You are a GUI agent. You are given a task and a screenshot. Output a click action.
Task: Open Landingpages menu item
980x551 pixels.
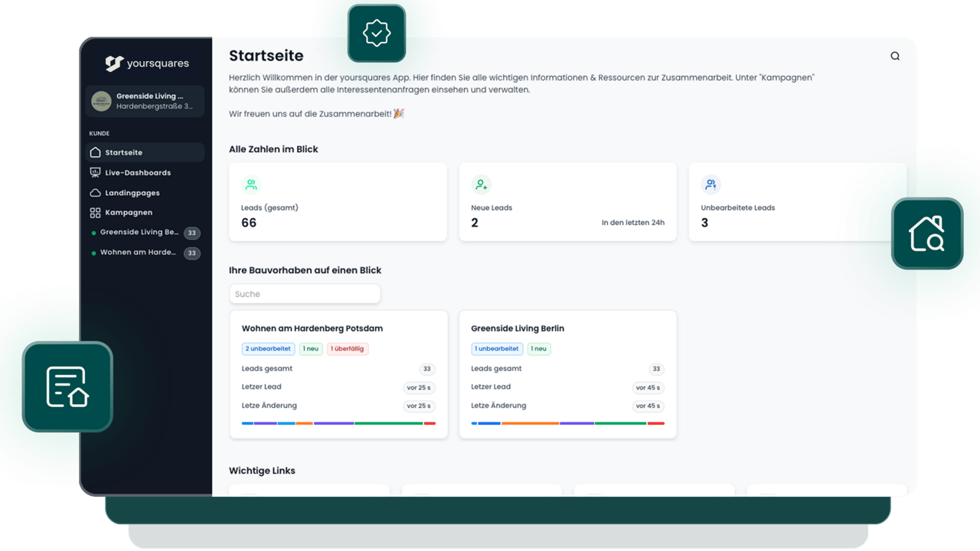[x=145, y=193]
